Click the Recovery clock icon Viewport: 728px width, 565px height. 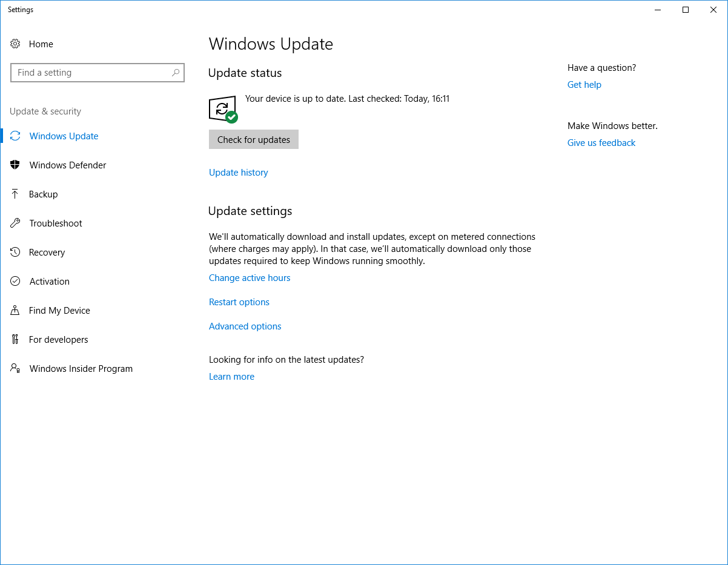coord(15,252)
